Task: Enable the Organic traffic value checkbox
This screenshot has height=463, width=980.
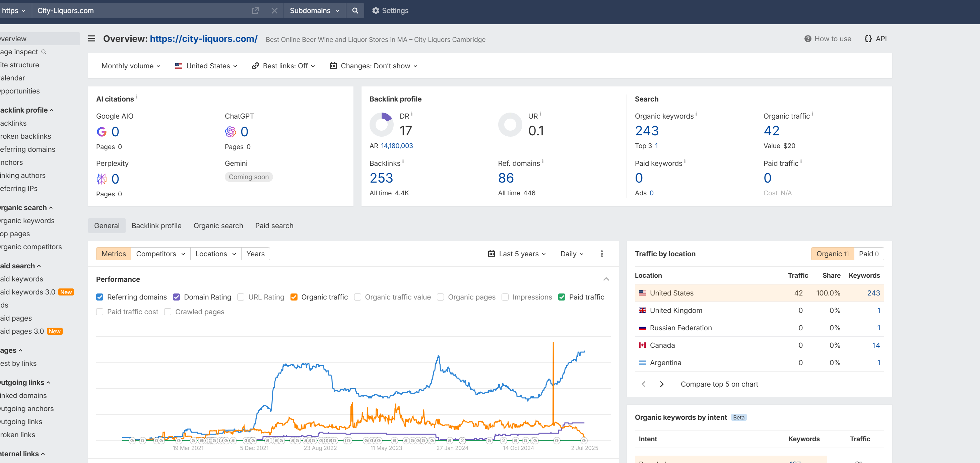Action: [x=357, y=297]
